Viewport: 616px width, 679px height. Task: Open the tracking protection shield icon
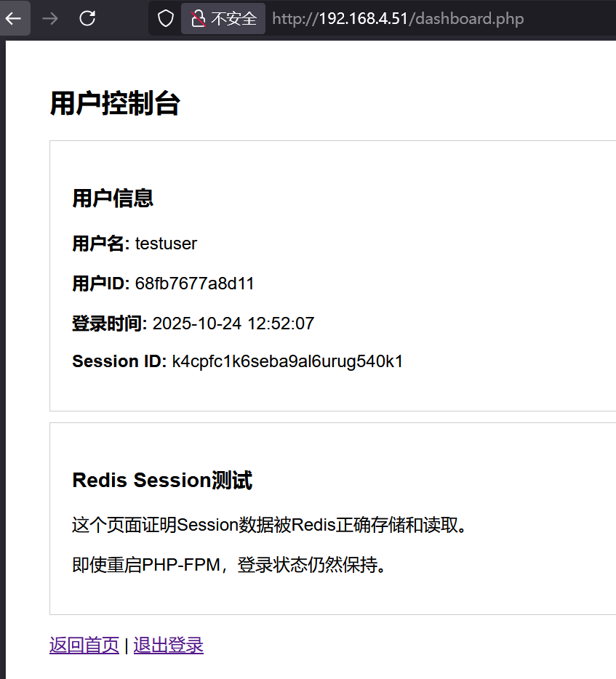pos(164,18)
